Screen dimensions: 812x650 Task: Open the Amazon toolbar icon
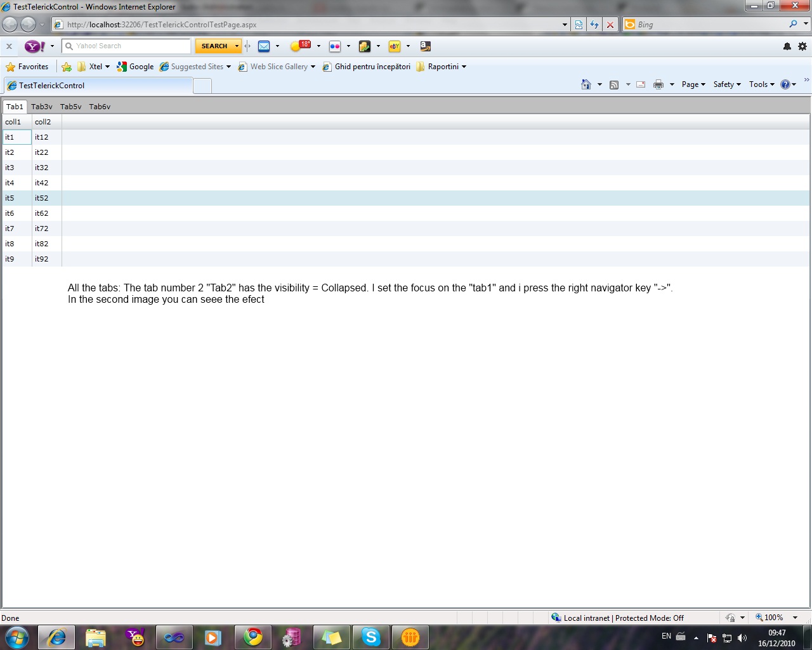[425, 46]
